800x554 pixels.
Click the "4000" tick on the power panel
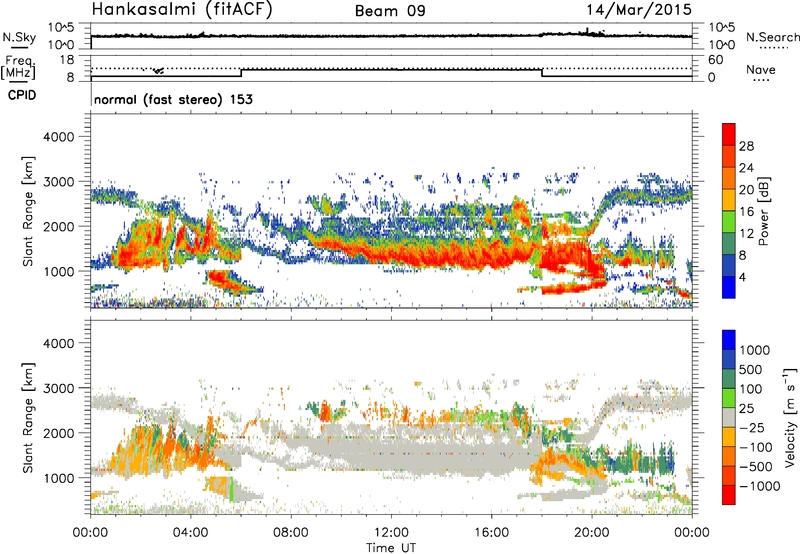(58, 137)
